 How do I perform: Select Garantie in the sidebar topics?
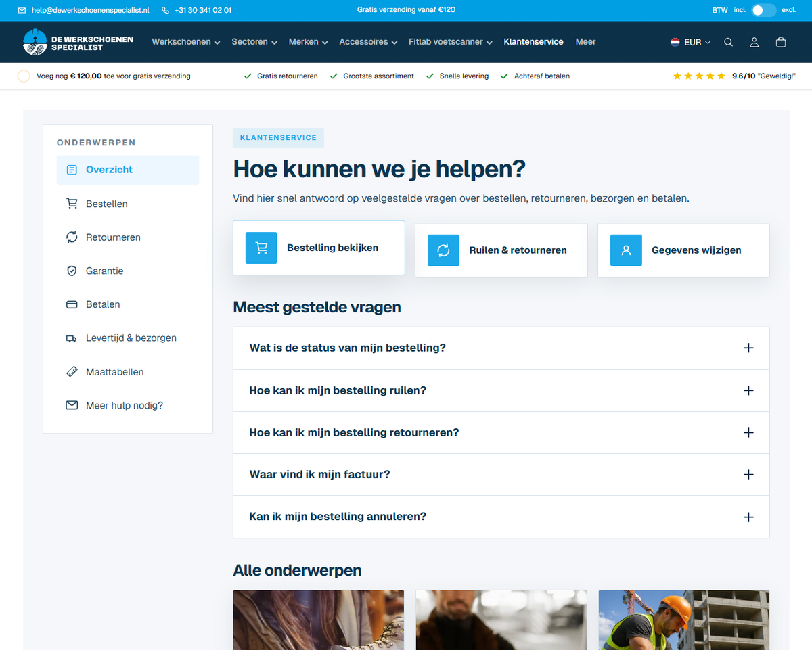pos(128,271)
